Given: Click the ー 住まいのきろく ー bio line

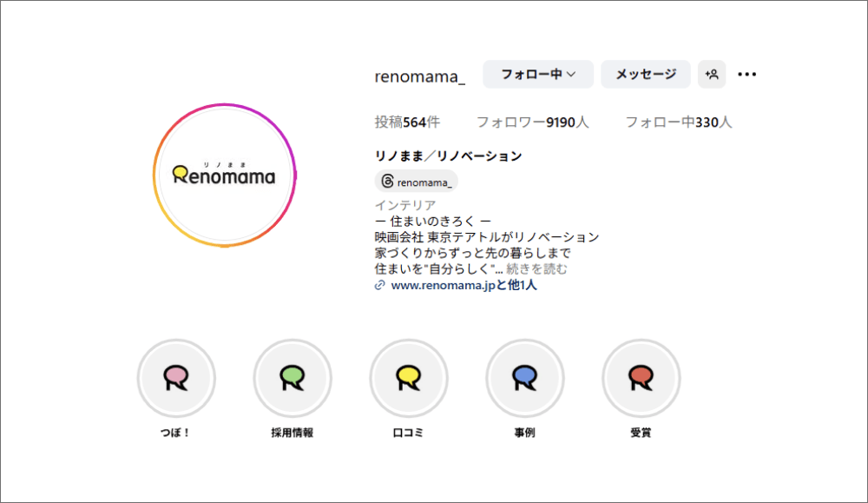Looking at the screenshot, I should (433, 221).
